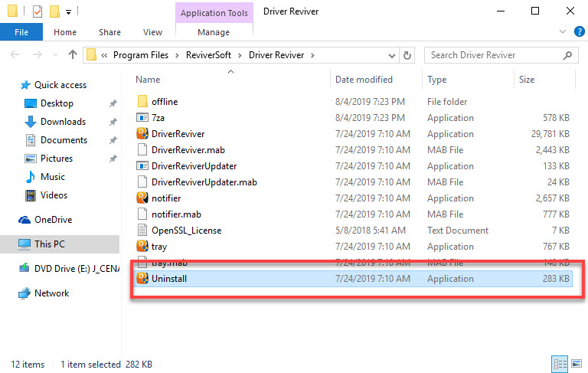This screenshot has width=588, height=373.
Task: Click the search magnifier icon
Action: (568, 55)
